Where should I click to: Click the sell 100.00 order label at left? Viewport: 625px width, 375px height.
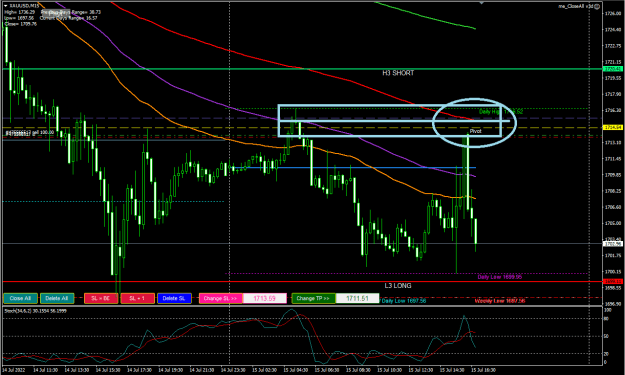[x=29, y=132]
